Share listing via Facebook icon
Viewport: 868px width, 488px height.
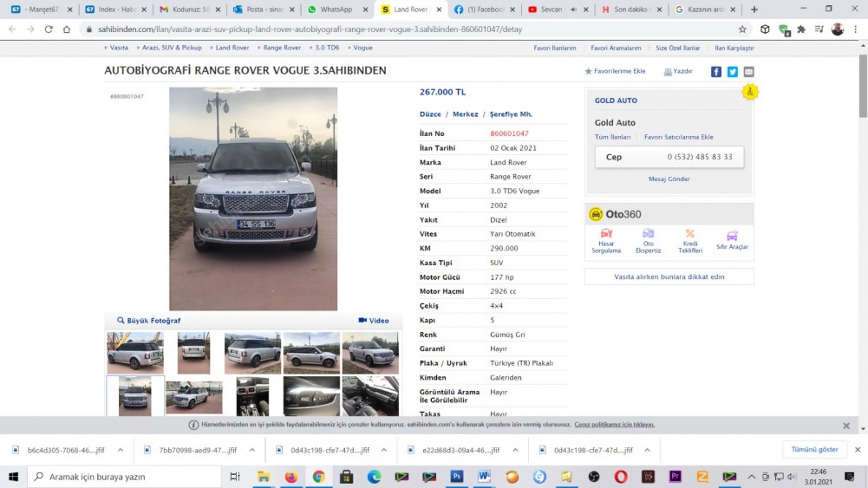coord(716,72)
